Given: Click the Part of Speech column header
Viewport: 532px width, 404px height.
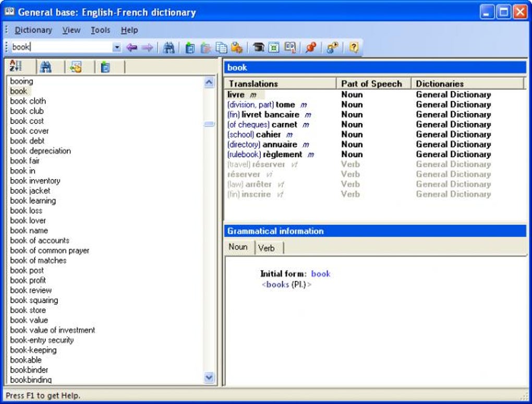Looking at the screenshot, I should (x=373, y=84).
